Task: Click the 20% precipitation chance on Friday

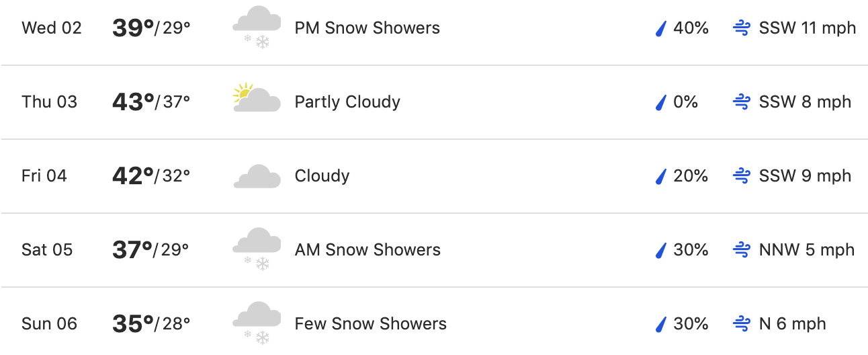Action: 691,176
